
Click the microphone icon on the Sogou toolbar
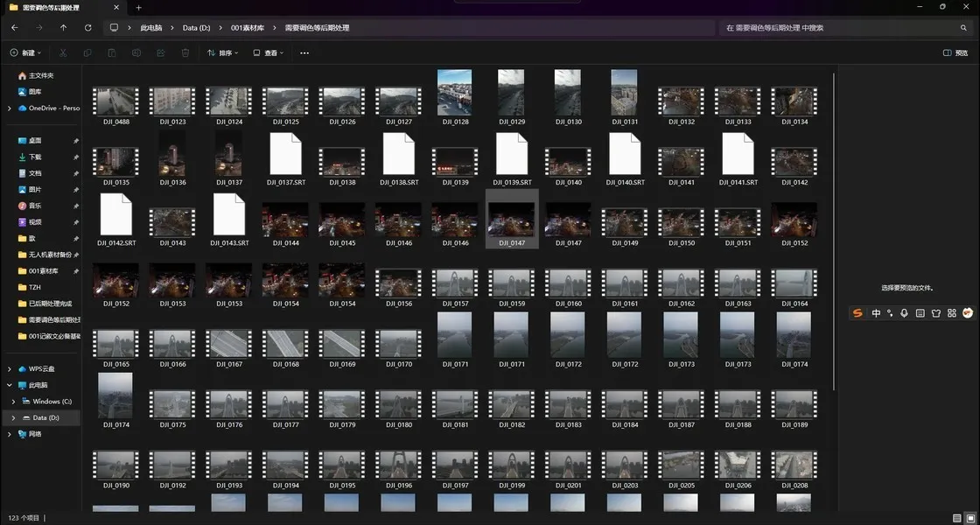pyautogui.click(x=904, y=313)
